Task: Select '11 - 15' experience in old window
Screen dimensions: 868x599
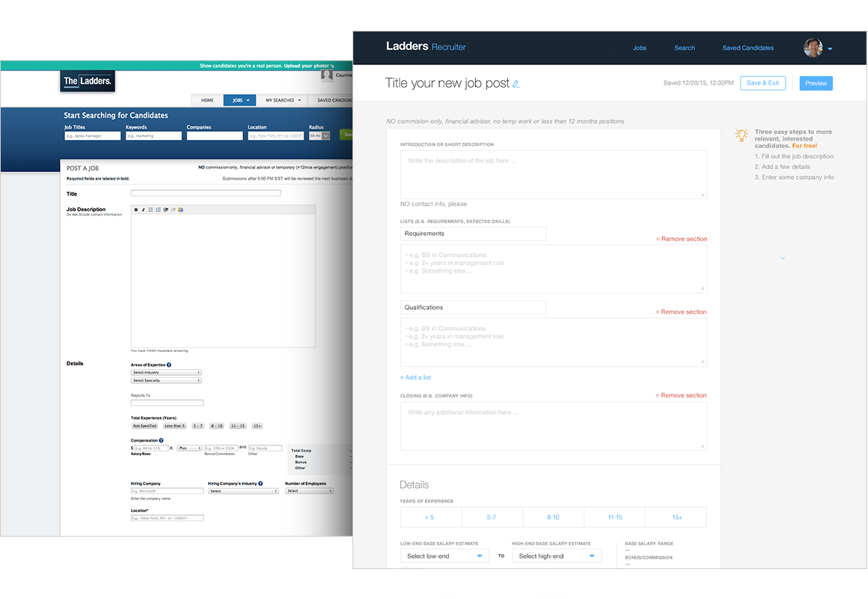Action: [238, 426]
